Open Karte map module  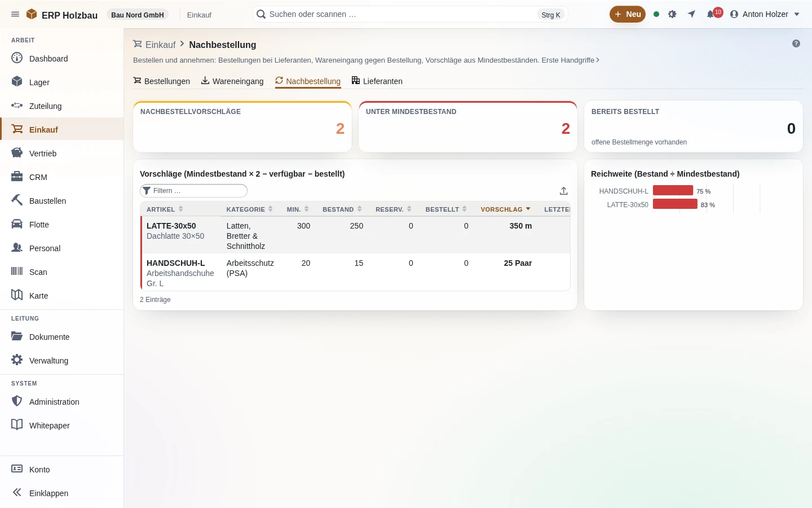62,295
